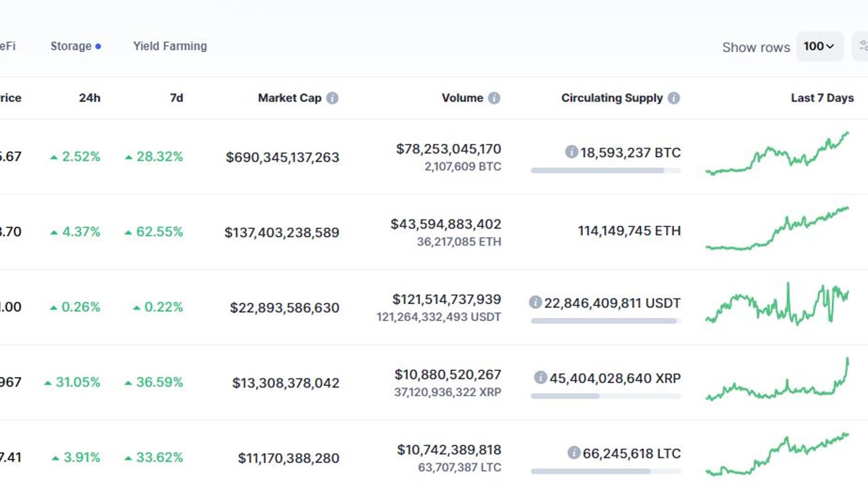Click the XRP 7-day sparkline chart

[777, 380]
